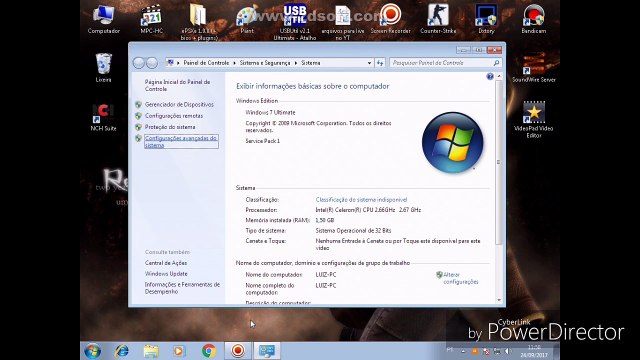Click the vertical scrollbar thumb
The image size is (640, 360).
(x=499, y=162)
